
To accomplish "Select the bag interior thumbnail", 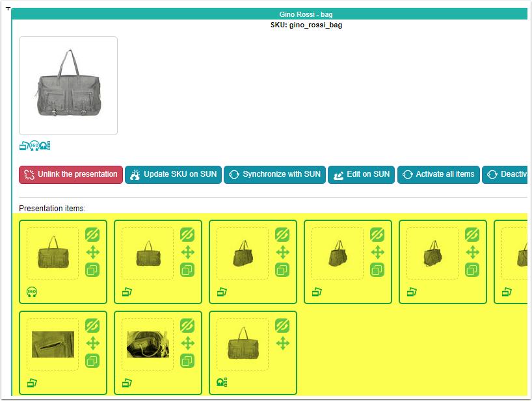I will (x=148, y=344).
